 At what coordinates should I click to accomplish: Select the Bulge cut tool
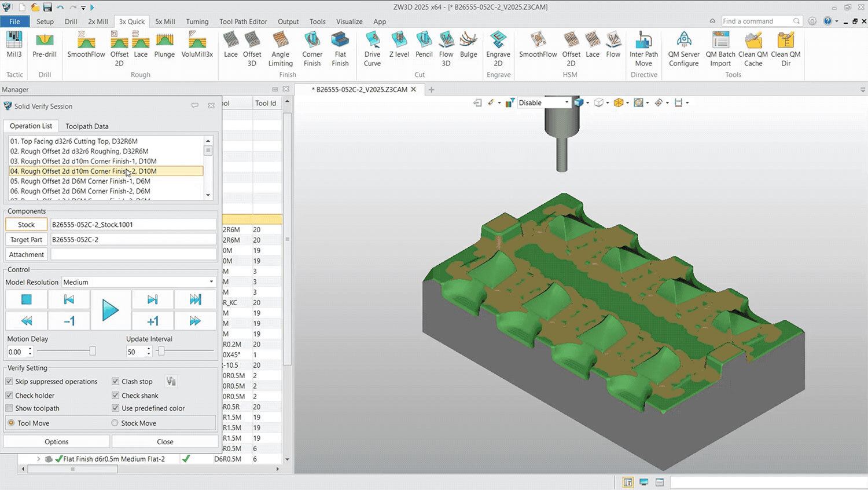pyautogui.click(x=468, y=45)
